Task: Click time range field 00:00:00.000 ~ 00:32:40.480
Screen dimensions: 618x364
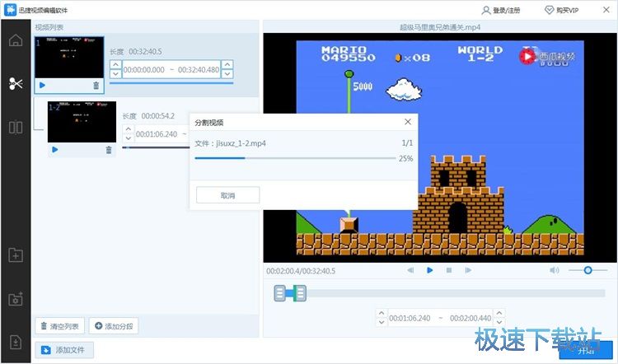Action: [x=171, y=69]
